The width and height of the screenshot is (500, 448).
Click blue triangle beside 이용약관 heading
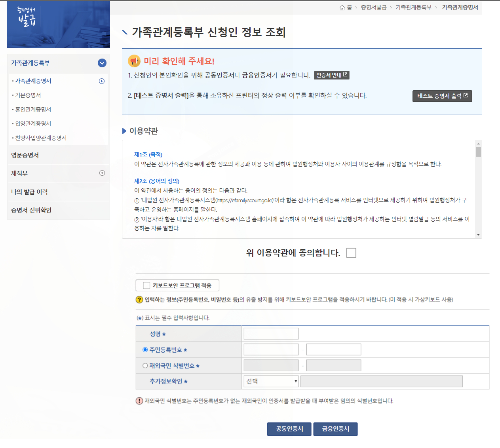pyautogui.click(x=124, y=131)
